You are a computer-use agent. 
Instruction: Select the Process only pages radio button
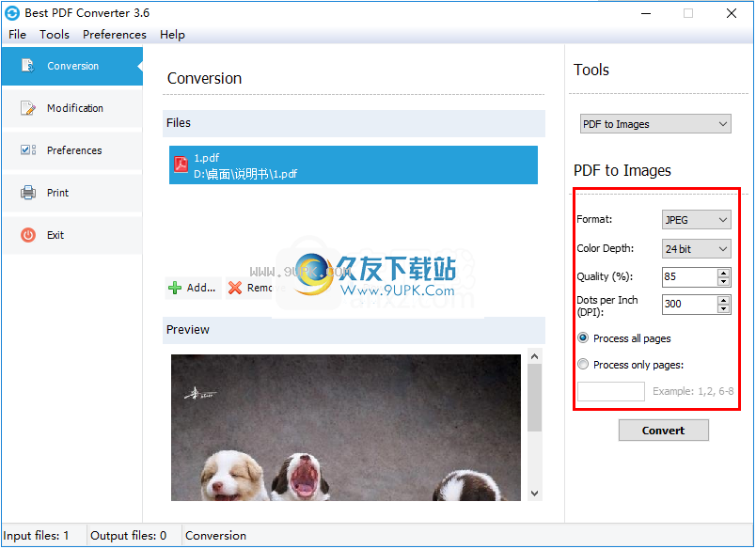tap(583, 364)
